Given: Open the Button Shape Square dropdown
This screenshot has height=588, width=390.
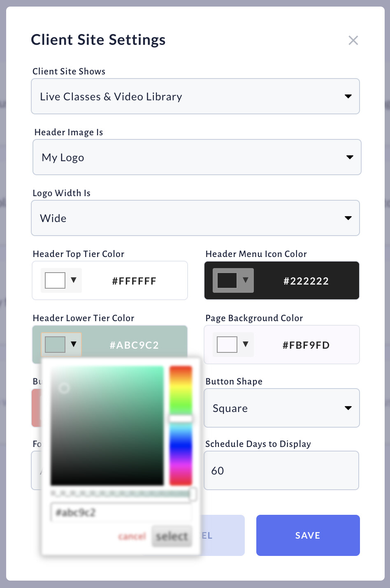Looking at the screenshot, I should (282, 408).
